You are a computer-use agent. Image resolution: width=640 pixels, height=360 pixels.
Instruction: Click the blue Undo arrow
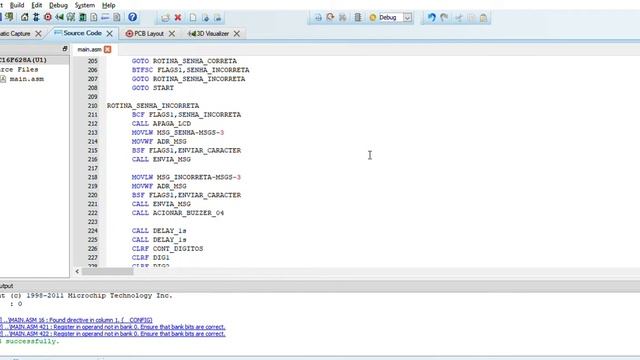(x=431, y=18)
